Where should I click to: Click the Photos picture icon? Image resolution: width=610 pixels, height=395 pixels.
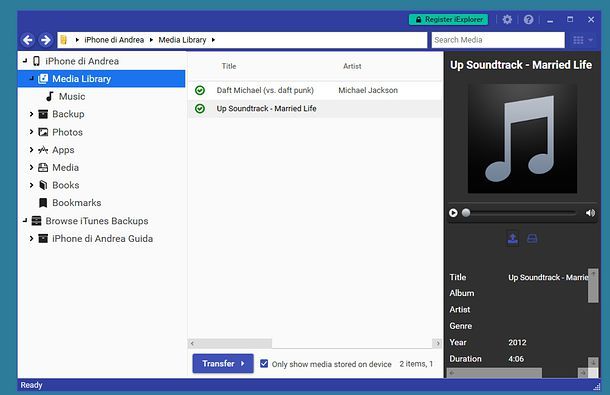(x=43, y=132)
